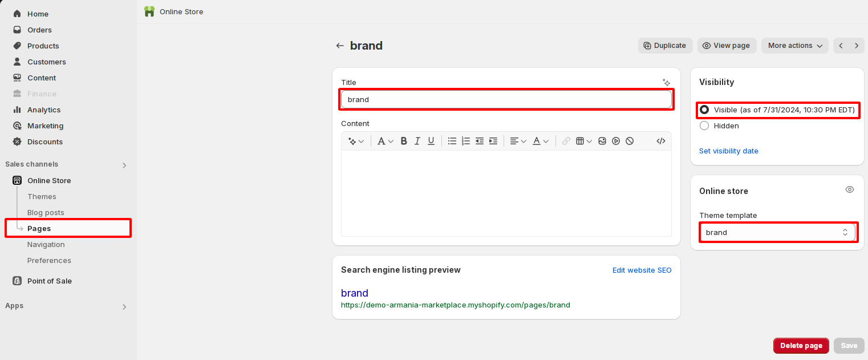Viewport: 868px width, 360px height.
Task: Go to Products in the sidebar
Action: (43, 46)
